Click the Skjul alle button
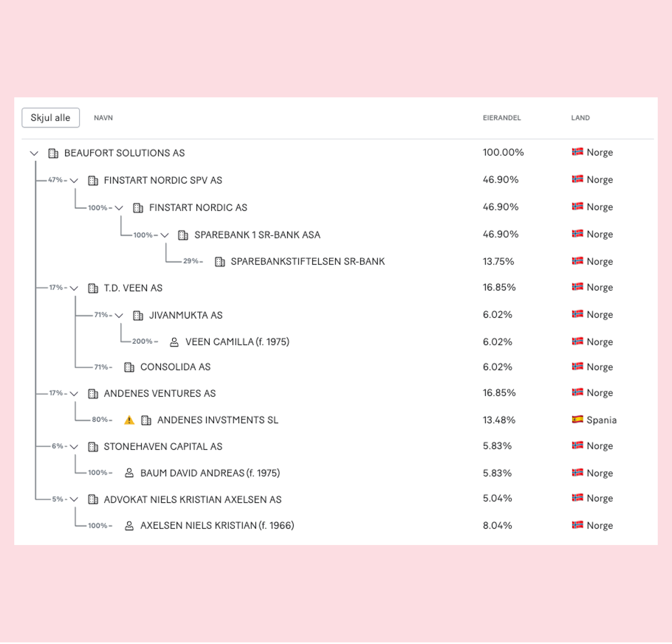This screenshot has width=672, height=644. 51,118
